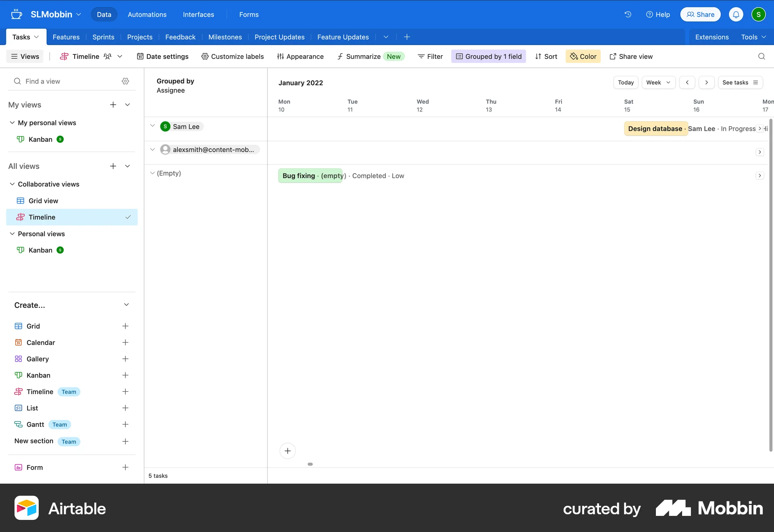Screen dimensions: 774x532
Task: Collapse the Sam Lee assignee group
Action: (x=152, y=126)
